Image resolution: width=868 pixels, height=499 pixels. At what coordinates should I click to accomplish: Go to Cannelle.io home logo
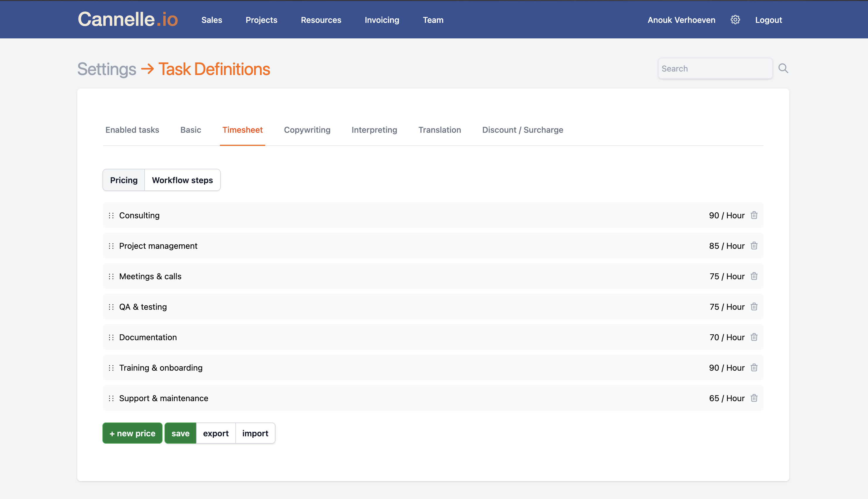(x=128, y=19)
